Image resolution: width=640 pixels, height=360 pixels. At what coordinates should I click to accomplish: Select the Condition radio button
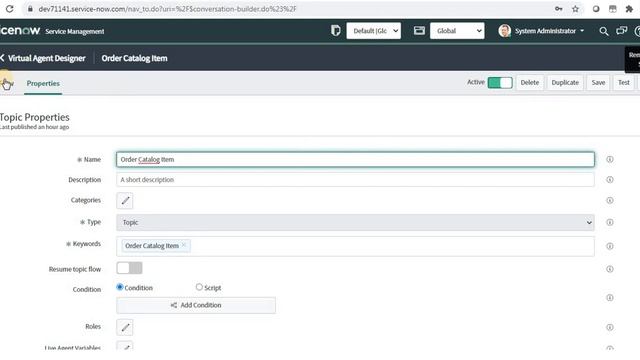(120, 287)
